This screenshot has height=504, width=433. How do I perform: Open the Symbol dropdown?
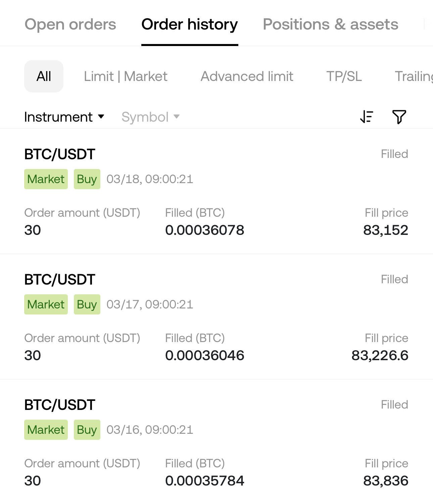coord(150,117)
